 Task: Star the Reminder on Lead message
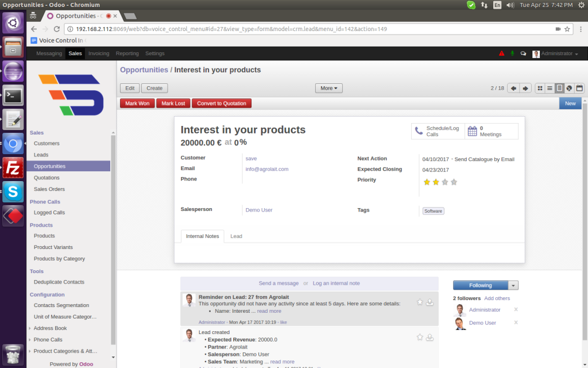pos(420,302)
